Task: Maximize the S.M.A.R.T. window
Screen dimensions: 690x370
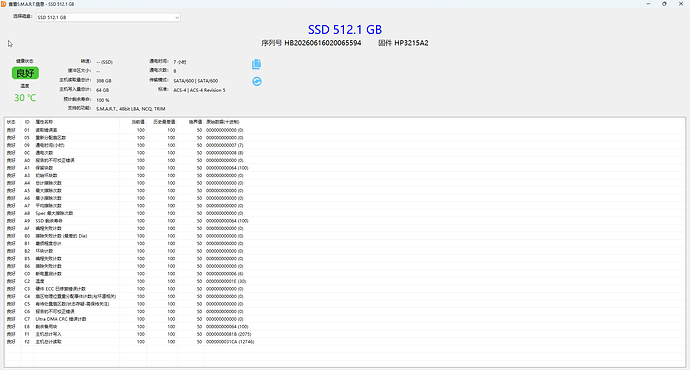Action: (x=664, y=4)
